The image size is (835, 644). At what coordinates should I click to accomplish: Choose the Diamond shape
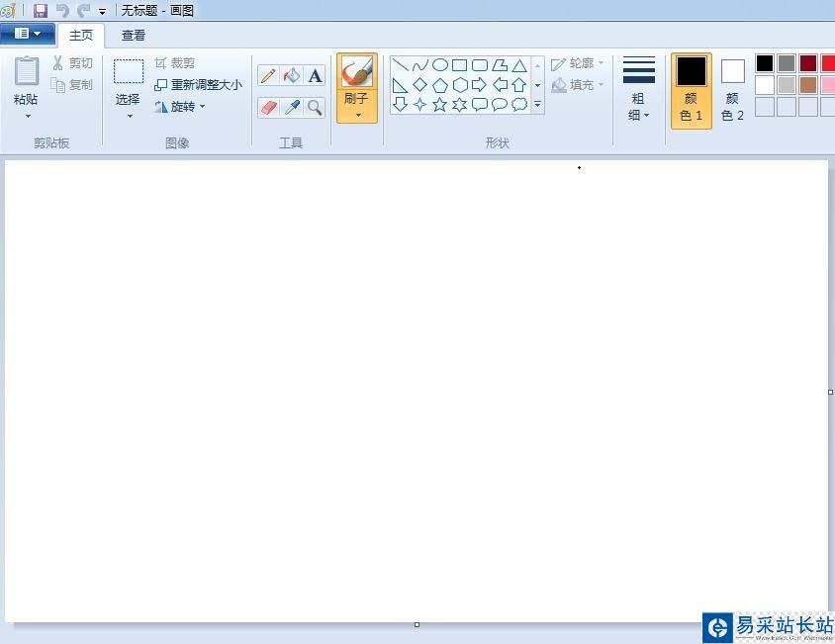[419, 85]
